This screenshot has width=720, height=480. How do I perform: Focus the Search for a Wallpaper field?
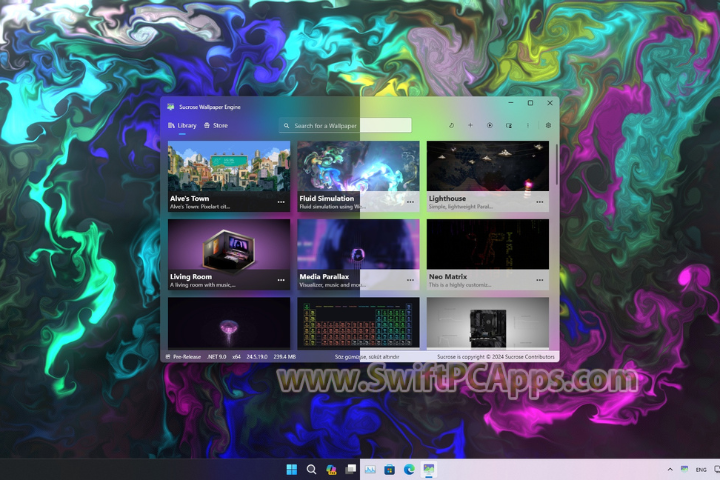click(345, 125)
